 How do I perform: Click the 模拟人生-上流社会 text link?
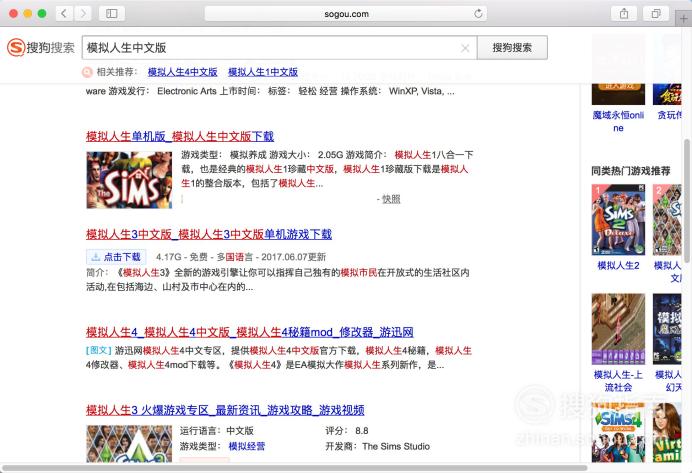618,381
